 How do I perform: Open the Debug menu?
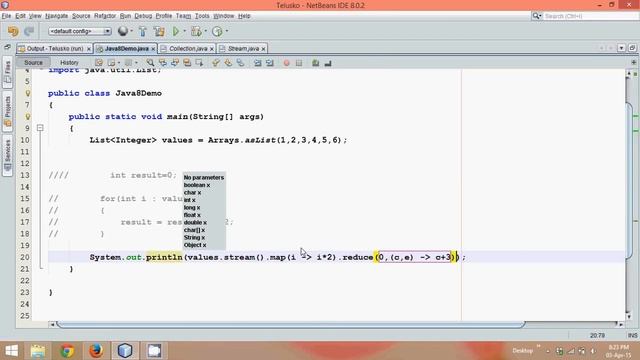pos(143,16)
